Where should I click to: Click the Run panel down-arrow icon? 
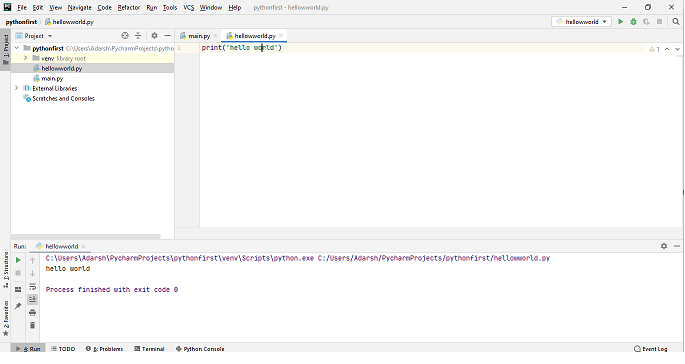(32, 274)
